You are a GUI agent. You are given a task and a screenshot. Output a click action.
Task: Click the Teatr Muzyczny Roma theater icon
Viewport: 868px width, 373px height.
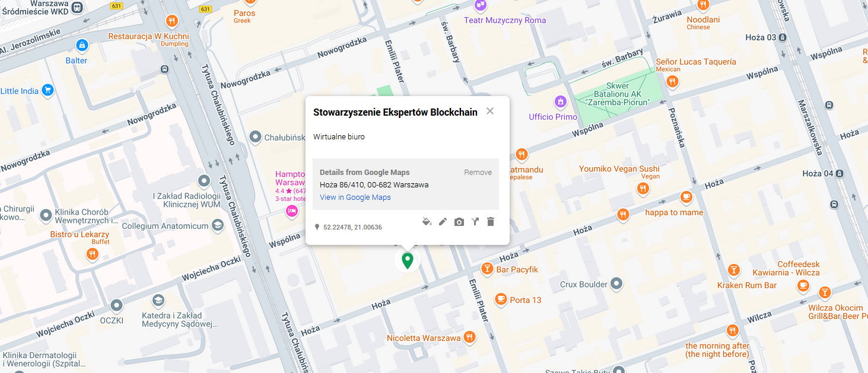point(481,5)
